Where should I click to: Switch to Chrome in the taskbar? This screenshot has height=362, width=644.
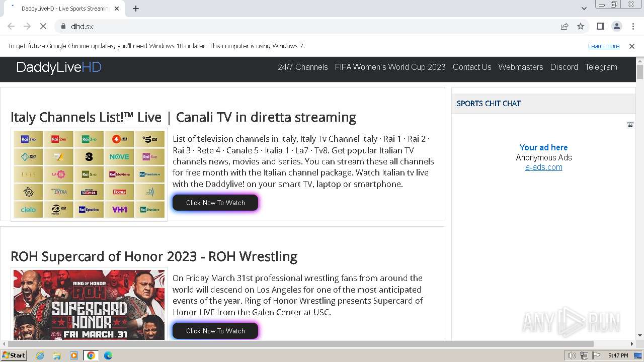point(91,355)
